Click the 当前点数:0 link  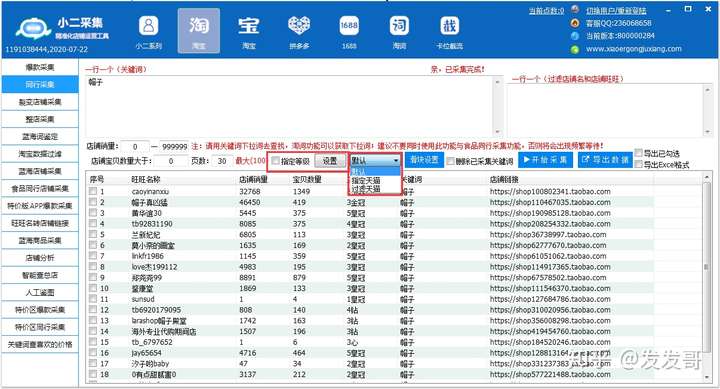546,10
